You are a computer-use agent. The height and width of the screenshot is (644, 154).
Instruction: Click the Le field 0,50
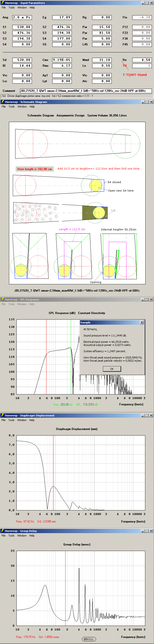(x=102, y=66)
